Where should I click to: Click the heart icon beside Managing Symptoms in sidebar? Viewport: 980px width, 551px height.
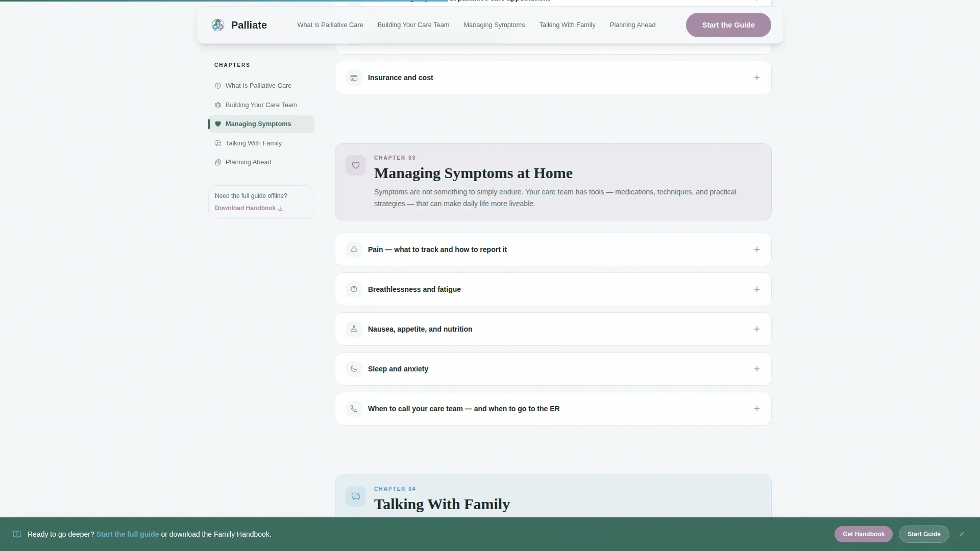[218, 124]
